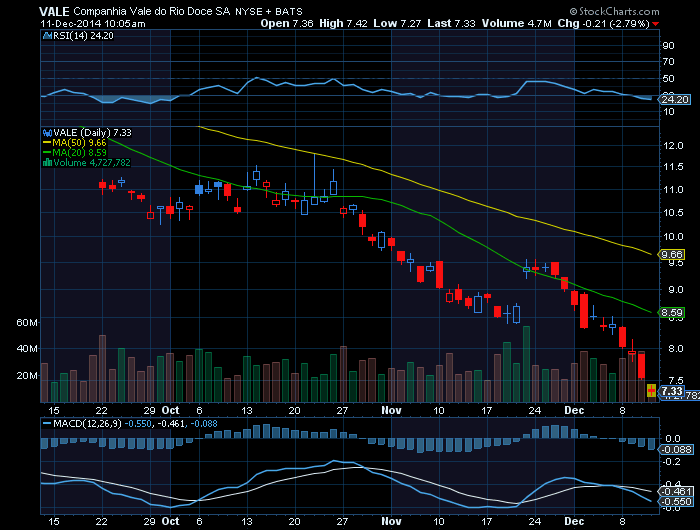
Task: Click the 11-Dec-2014 10:05am timestamp
Action: [x=92, y=24]
